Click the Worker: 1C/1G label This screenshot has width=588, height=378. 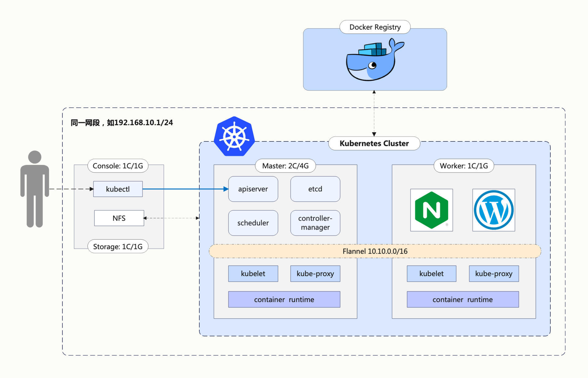tap(464, 166)
